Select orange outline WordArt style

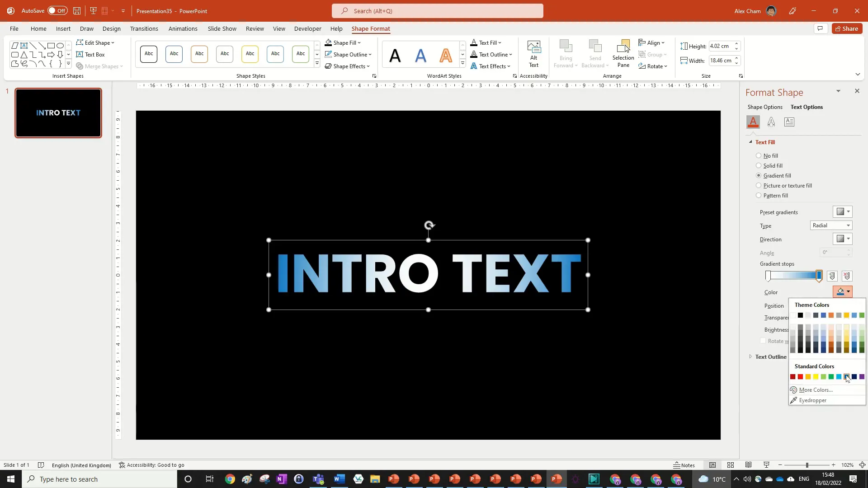pyautogui.click(x=446, y=55)
